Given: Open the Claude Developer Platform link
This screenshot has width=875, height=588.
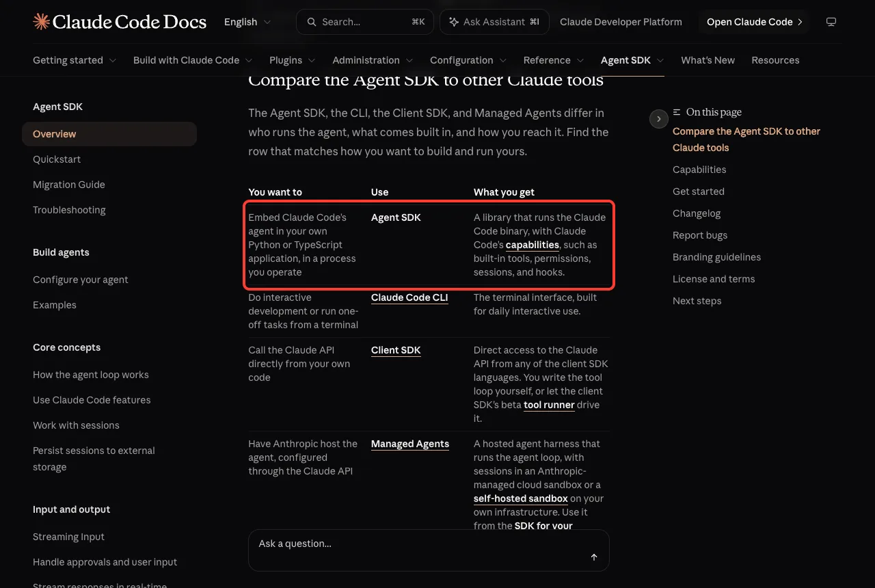Looking at the screenshot, I should 621,22.
